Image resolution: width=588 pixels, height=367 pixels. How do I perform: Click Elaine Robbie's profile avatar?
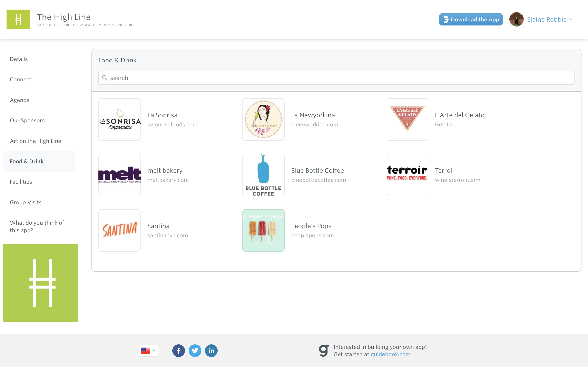pyautogui.click(x=517, y=19)
